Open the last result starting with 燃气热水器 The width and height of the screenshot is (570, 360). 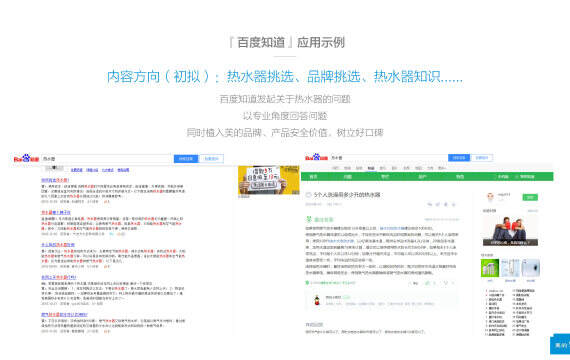64,315
